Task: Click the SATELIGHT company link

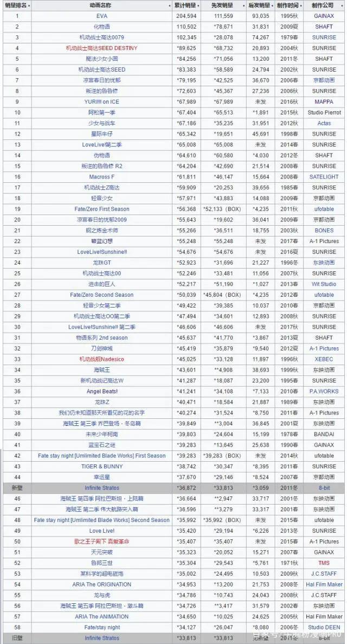Action: [x=324, y=177]
